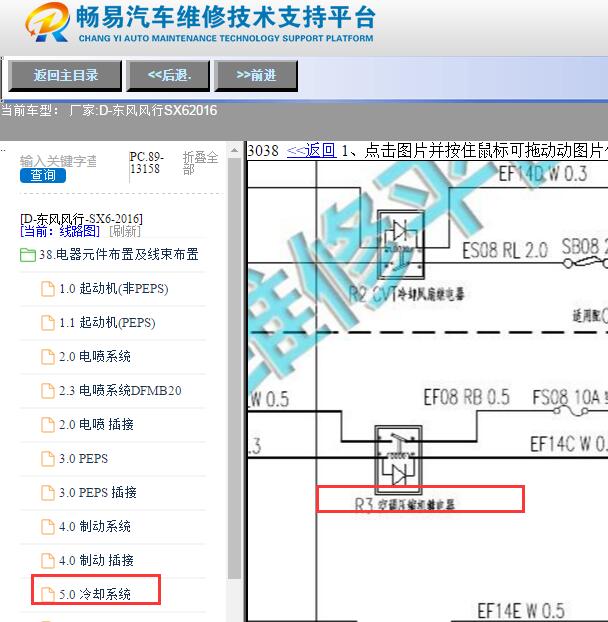
Task: Click the EF14C W wire label
Action: coord(569,444)
